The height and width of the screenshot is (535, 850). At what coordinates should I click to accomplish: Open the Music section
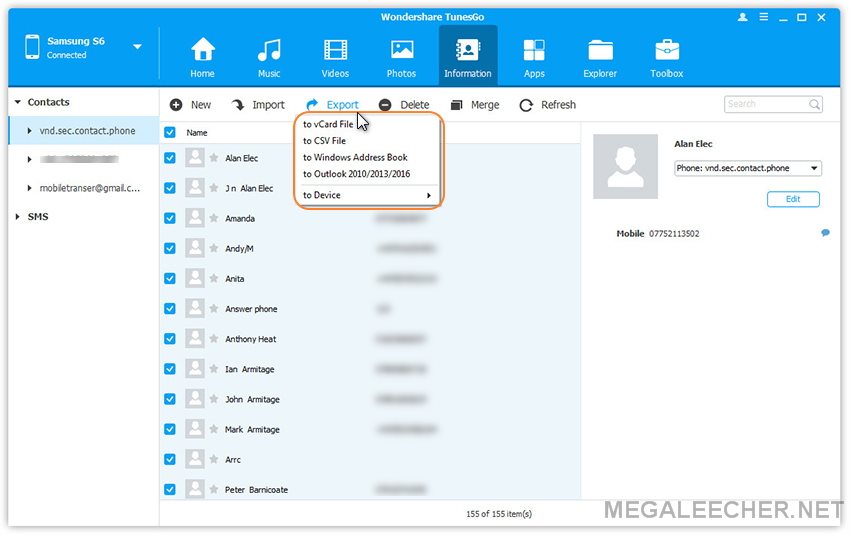269,57
